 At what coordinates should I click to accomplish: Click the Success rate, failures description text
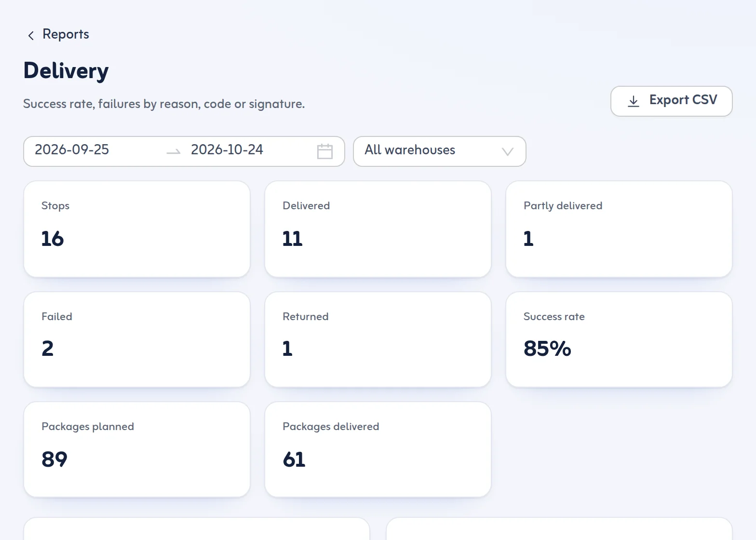[x=164, y=104]
